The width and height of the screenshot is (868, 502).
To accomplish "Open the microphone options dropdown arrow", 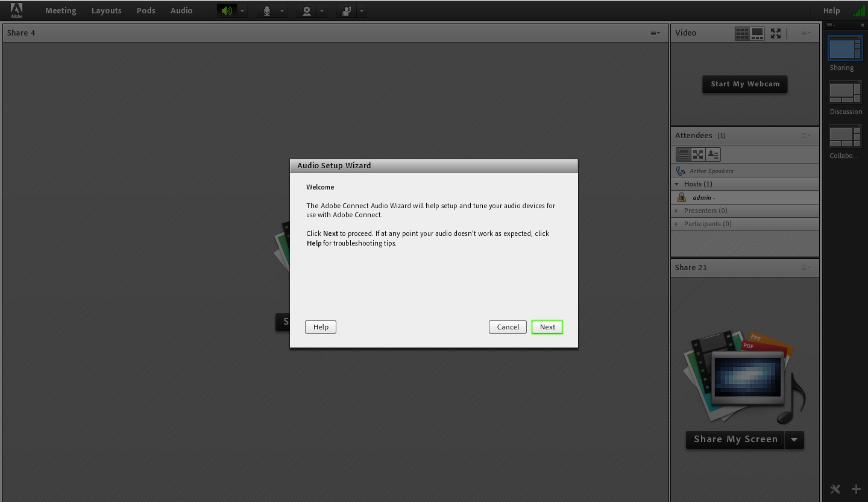I will 282,11.
